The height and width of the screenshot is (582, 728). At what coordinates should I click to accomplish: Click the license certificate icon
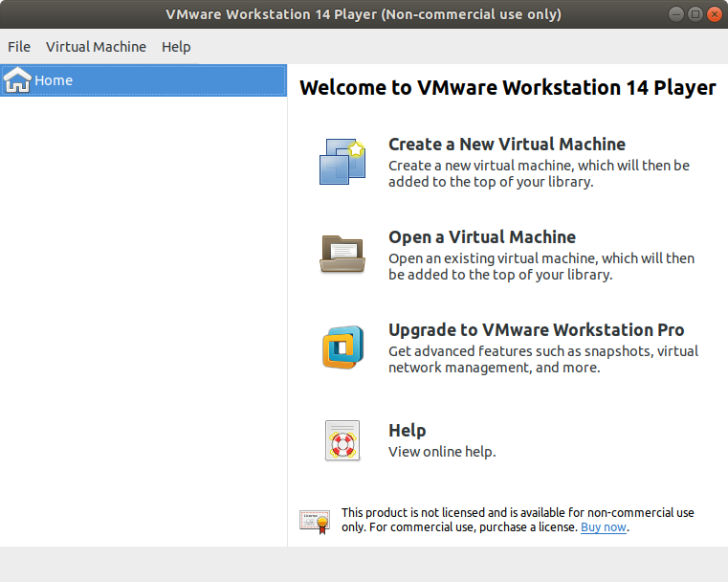[x=315, y=522]
